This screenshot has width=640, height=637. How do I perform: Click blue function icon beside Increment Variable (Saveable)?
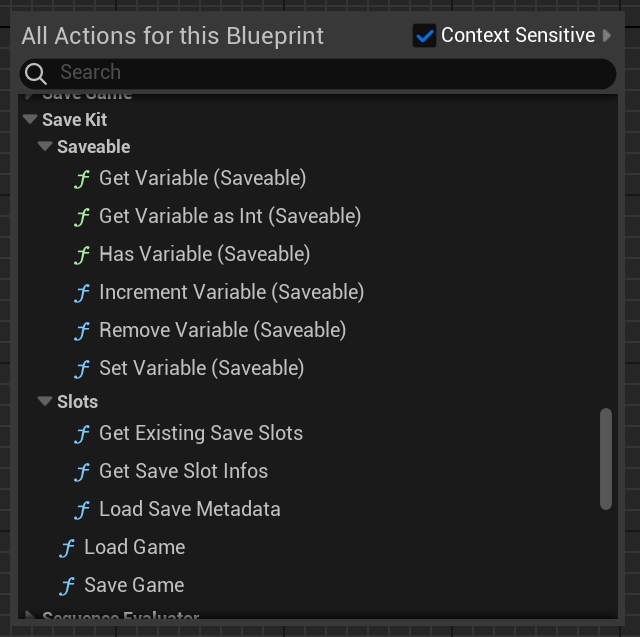coord(82,293)
